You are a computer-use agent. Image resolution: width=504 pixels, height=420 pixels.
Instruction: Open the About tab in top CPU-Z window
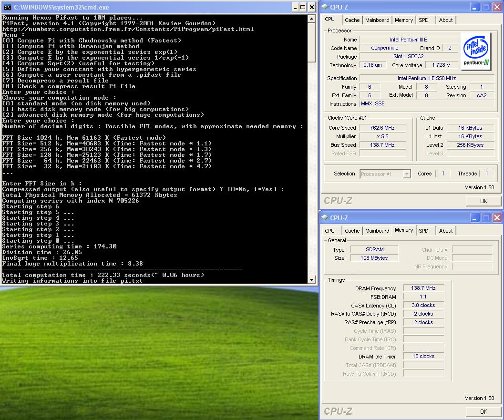click(x=445, y=20)
